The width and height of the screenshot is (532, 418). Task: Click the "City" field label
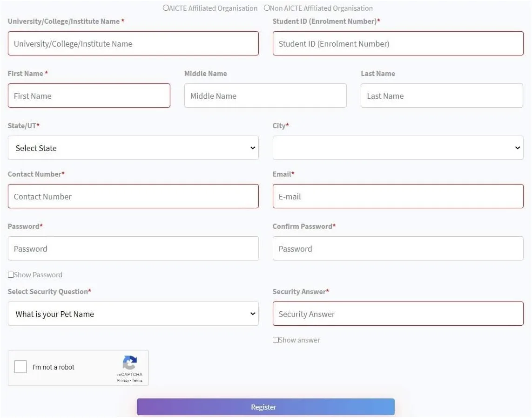(x=281, y=126)
